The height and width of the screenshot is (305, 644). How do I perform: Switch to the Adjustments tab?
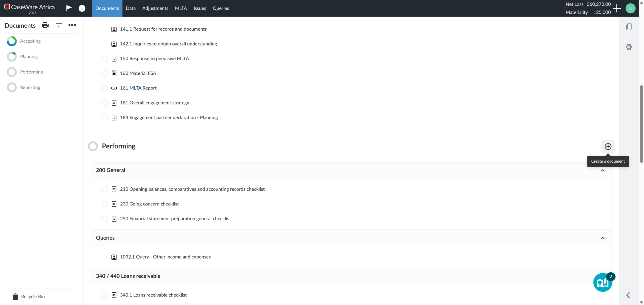point(155,8)
